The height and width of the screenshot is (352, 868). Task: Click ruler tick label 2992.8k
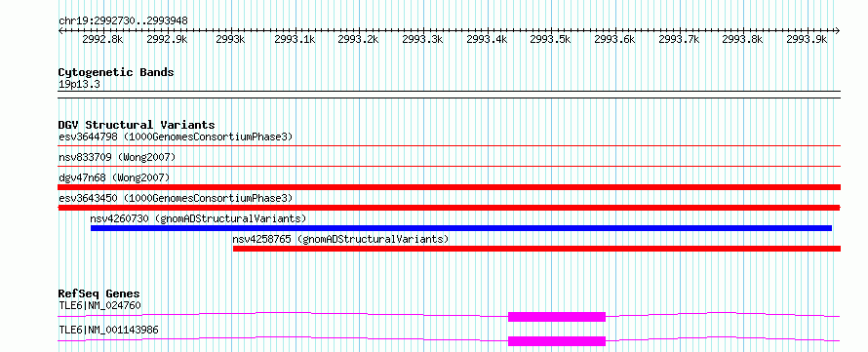[102, 40]
